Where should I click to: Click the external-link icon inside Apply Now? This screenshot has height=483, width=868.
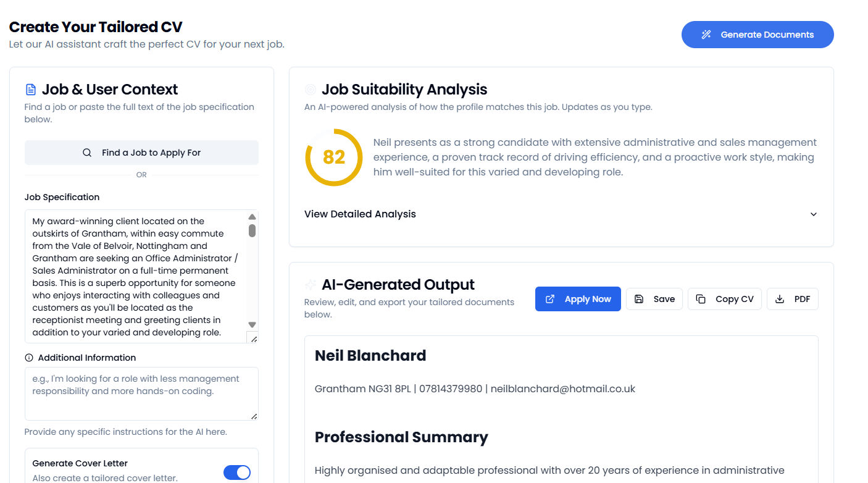pyautogui.click(x=549, y=298)
